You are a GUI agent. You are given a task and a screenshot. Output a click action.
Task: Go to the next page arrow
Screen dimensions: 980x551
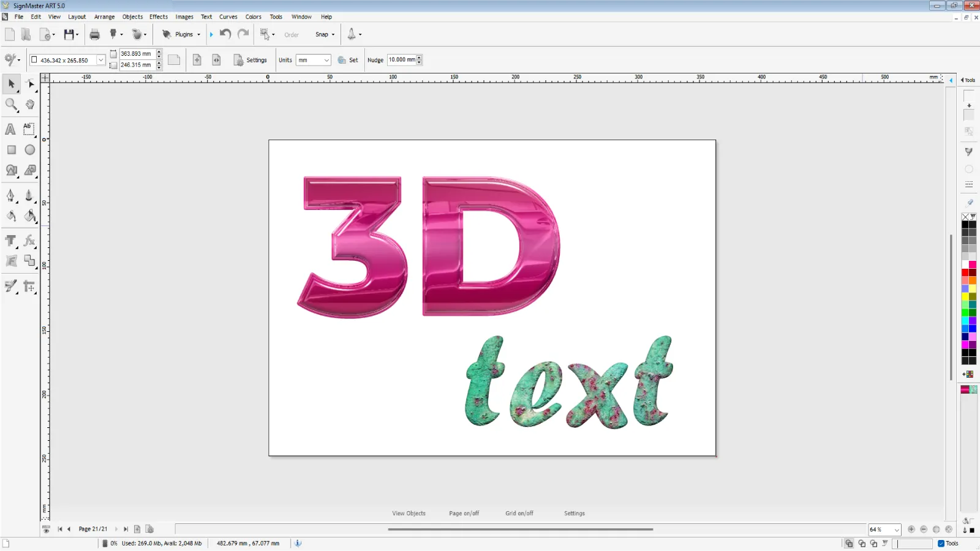[x=116, y=529]
